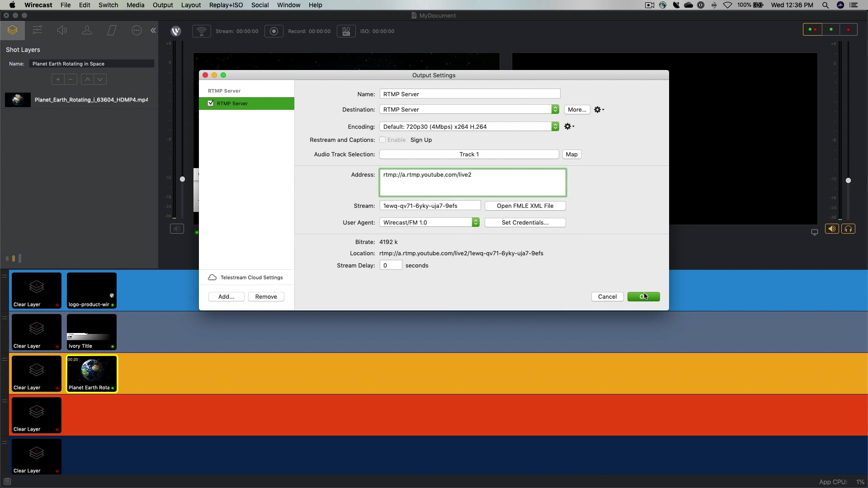This screenshot has width=868, height=488.
Task: Toggle the RTMP Server output checkbox
Action: (211, 103)
